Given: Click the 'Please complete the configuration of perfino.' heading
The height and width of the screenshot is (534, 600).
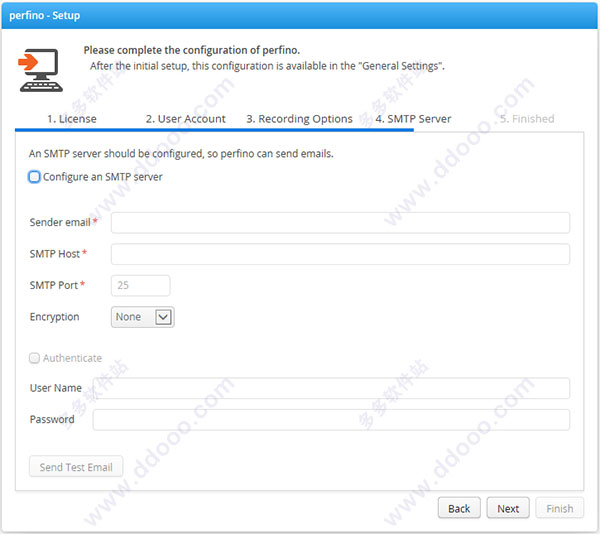Looking at the screenshot, I should 192,50.
